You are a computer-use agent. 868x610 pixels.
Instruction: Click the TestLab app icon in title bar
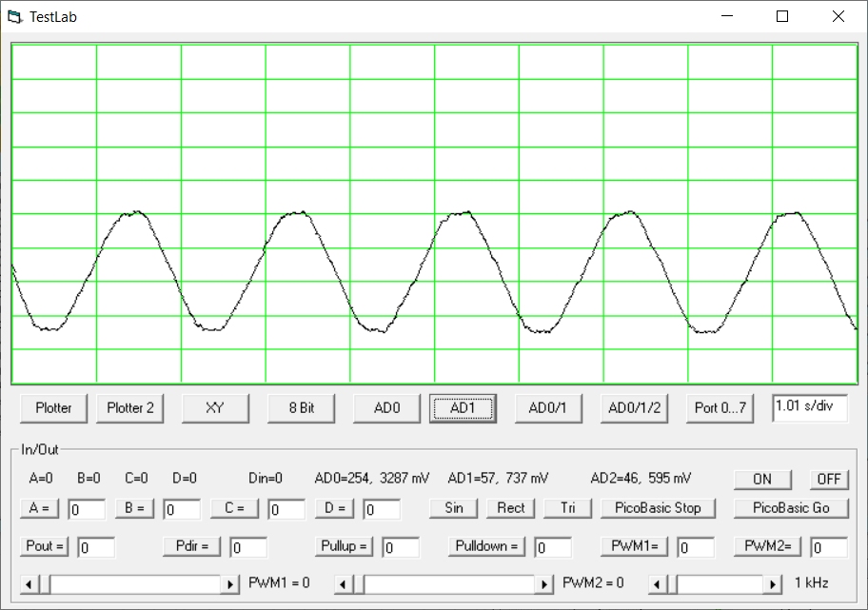point(14,17)
